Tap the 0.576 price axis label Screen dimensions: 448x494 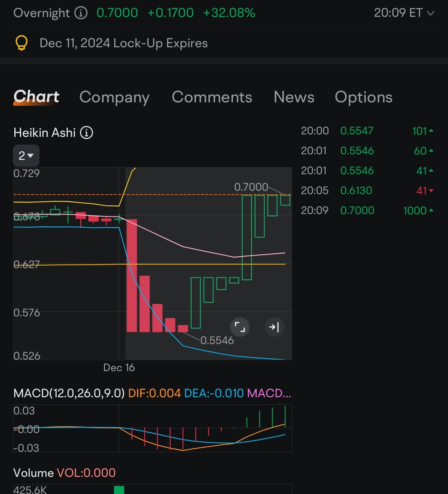pyautogui.click(x=26, y=313)
